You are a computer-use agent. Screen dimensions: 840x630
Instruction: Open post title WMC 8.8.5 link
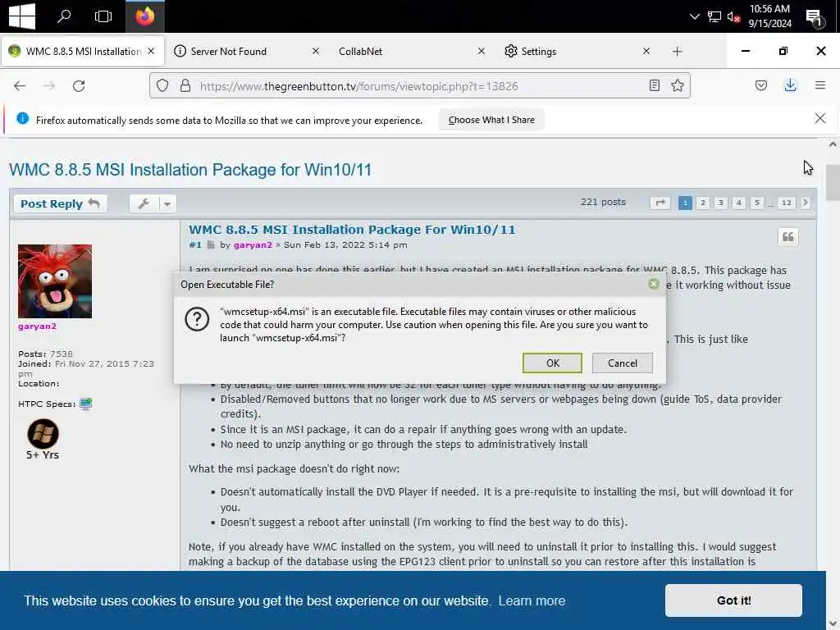[x=352, y=230]
